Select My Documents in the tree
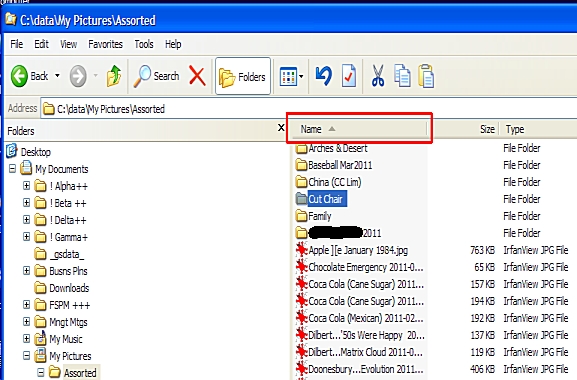577x380 pixels. [61, 169]
